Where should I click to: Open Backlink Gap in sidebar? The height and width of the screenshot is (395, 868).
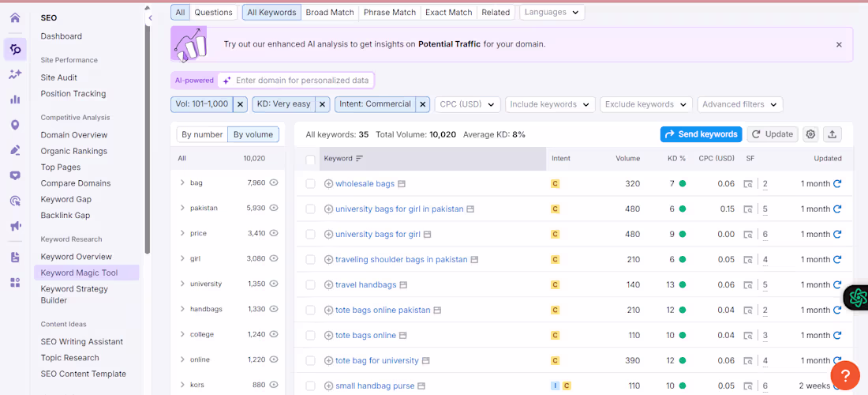[x=65, y=215]
